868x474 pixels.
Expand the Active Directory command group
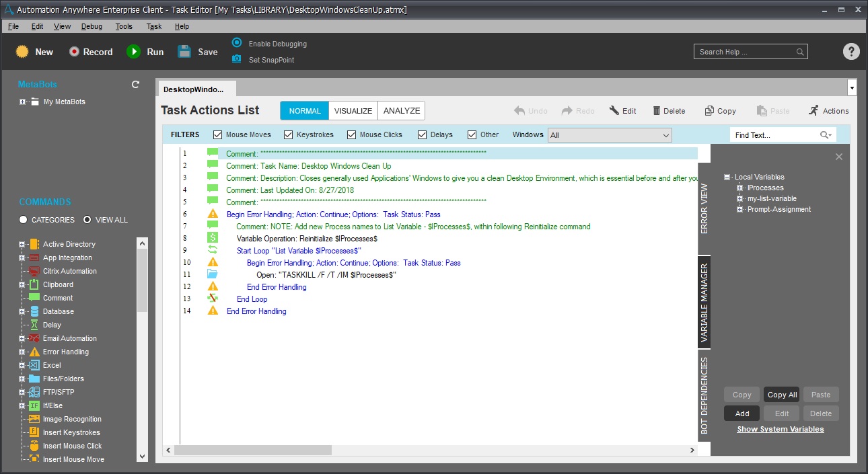point(22,244)
